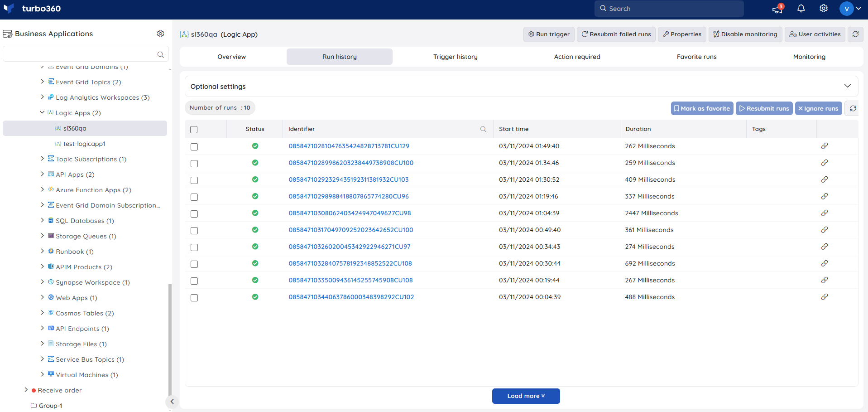The width and height of the screenshot is (868, 412).
Task: Expand the API Apps node
Action: pos(42,174)
